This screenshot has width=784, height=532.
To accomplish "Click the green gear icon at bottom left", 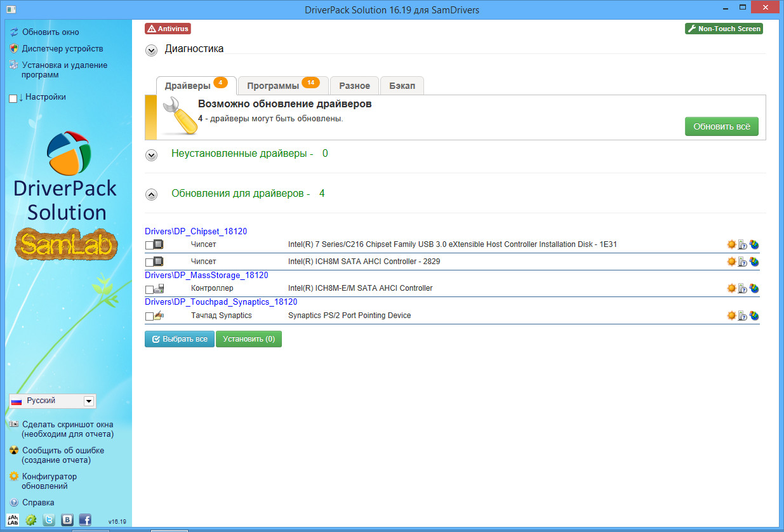I will click(x=31, y=520).
